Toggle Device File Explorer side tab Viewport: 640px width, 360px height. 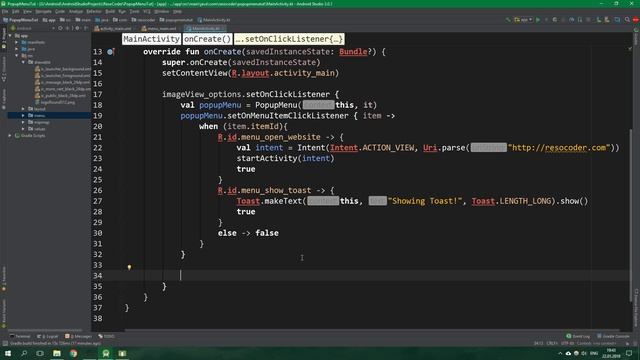pos(636,307)
